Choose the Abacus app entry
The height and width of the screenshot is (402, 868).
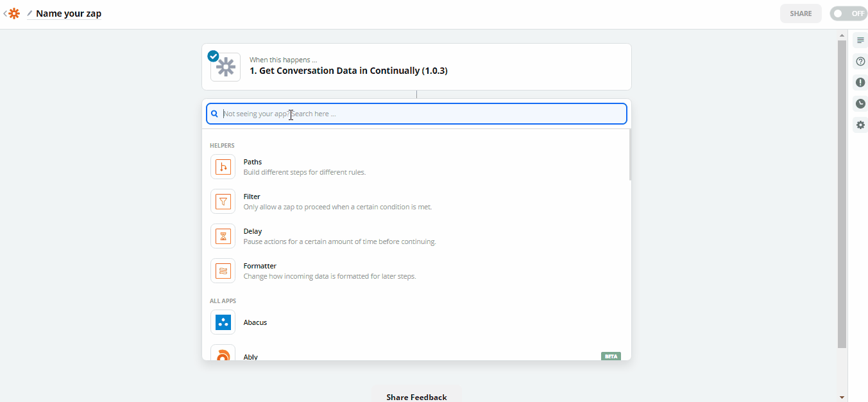[x=416, y=322]
